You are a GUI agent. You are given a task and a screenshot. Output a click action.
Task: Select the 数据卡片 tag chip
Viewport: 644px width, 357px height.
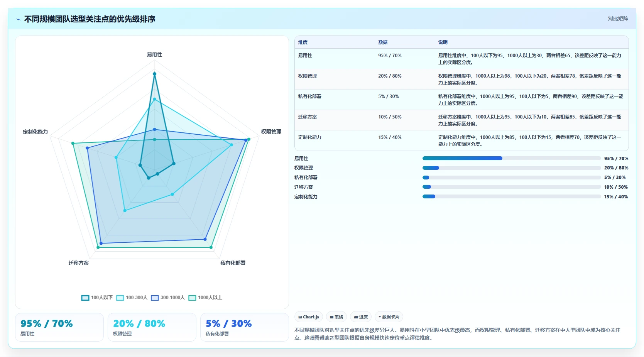tap(389, 317)
